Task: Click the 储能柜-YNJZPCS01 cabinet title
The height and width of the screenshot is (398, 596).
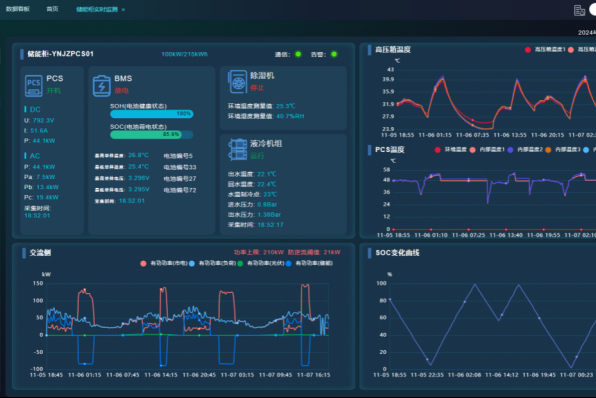Action: click(60, 54)
